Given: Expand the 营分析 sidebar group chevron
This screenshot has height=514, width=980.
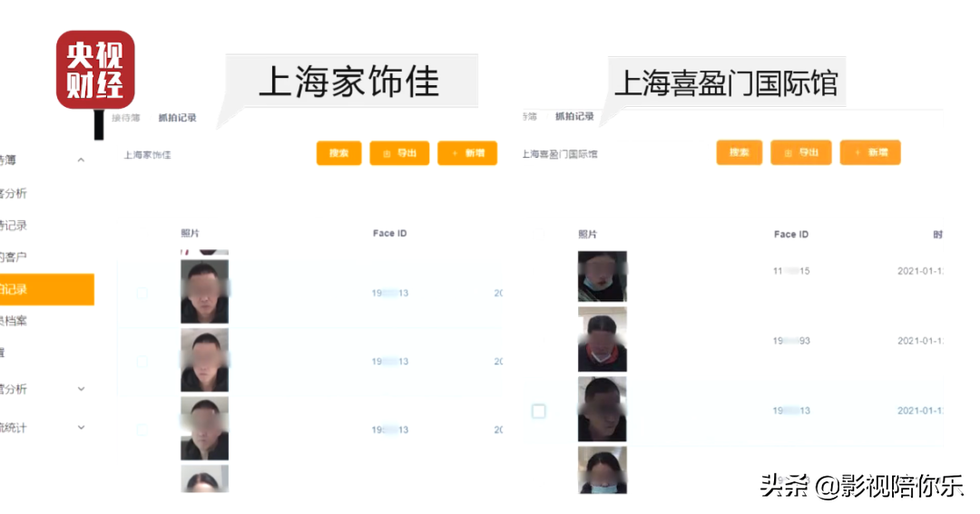Looking at the screenshot, I should click(x=81, y=389).
